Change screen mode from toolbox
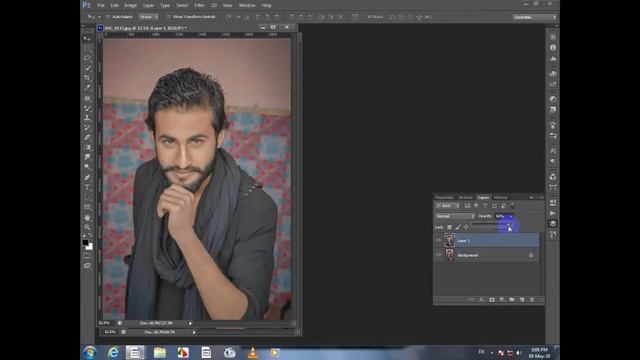Viewport: 640px width, 360px height. pyautogui.click(x=87, y=266)
